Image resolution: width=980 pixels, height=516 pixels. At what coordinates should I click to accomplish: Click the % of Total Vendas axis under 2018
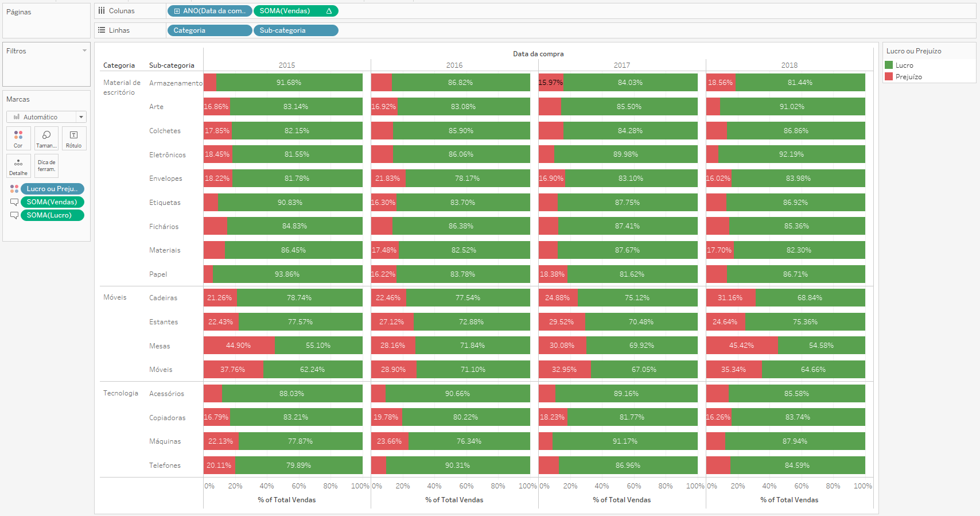tap(790, 500)
